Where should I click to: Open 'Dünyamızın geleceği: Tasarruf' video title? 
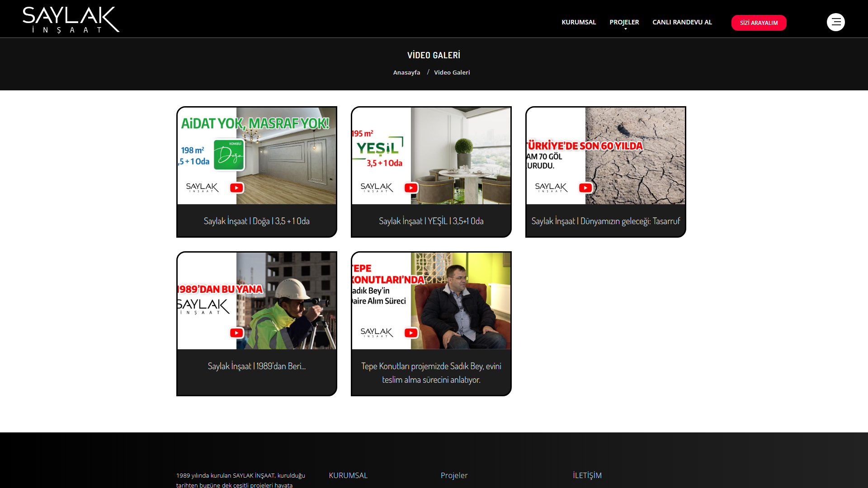pos(605,221)
